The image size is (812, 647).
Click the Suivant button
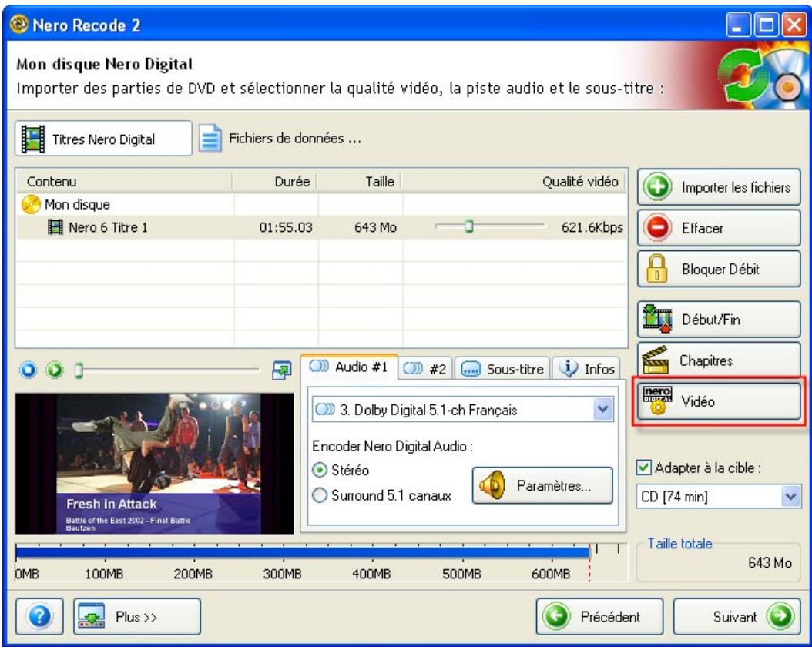click(737, 616)
